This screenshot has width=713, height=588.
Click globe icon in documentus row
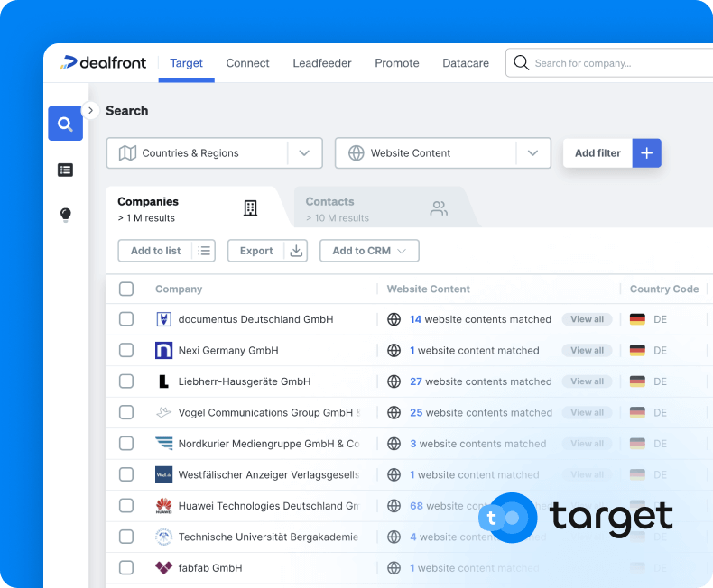pyautogui.click(x=394, y=319)
